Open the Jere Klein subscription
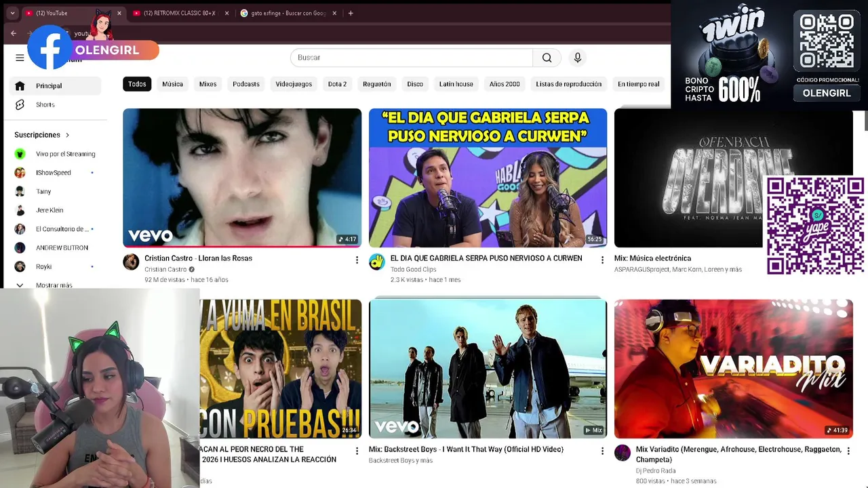The height and width of the screenshot is (488, 868). tap(56, 210)
